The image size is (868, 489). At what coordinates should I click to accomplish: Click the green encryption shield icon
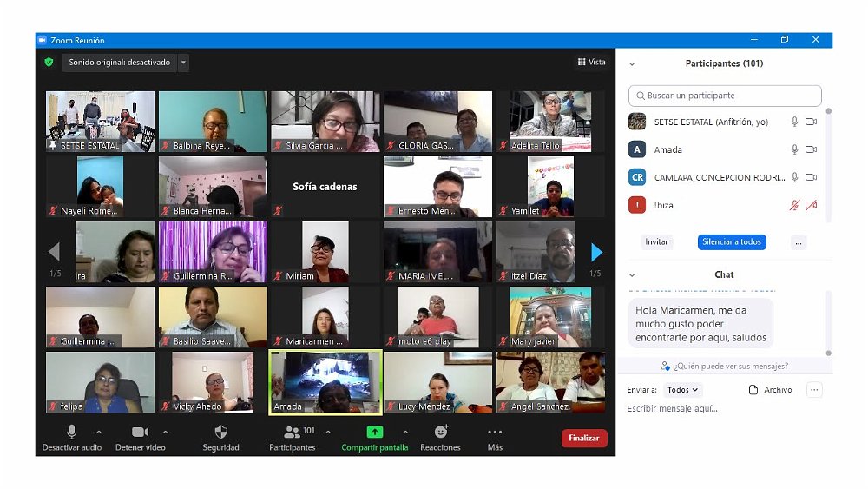click(49, 63)
